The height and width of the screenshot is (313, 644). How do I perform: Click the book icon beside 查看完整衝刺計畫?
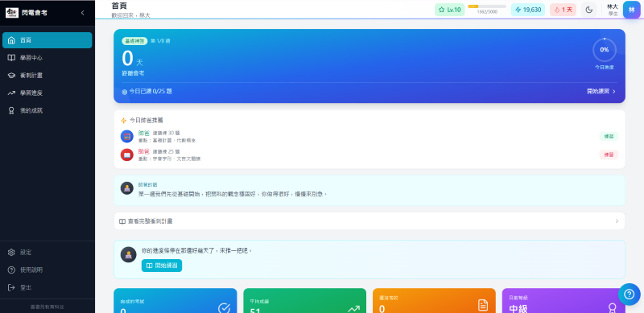[x=122, y=221]
